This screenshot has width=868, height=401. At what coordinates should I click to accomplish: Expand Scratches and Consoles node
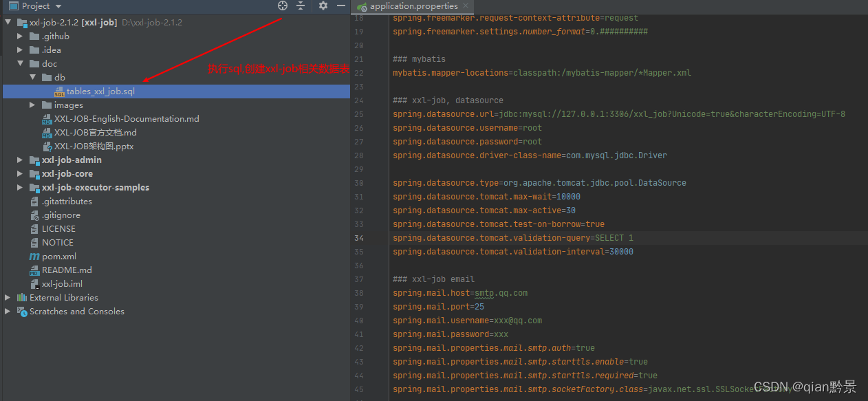[x=8, y=312]
